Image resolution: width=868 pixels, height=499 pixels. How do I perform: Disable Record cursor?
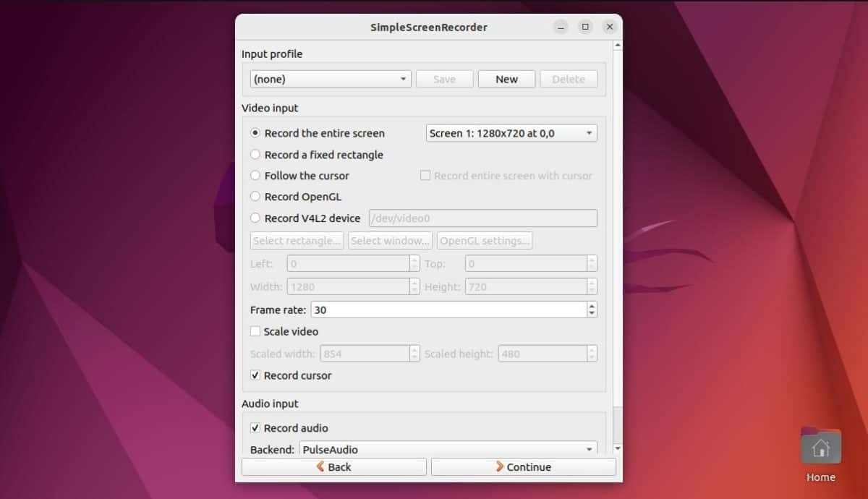coord(255,375)
